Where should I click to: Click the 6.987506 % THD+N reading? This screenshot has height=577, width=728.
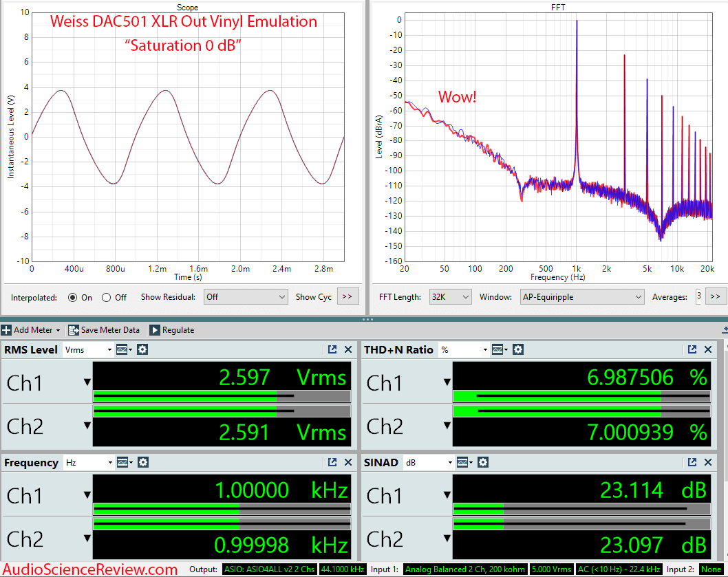[647, 378]
